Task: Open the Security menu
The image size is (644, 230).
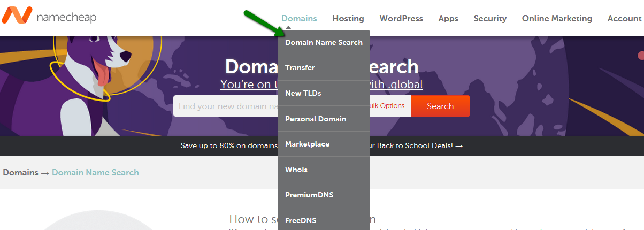Action: 490,18
